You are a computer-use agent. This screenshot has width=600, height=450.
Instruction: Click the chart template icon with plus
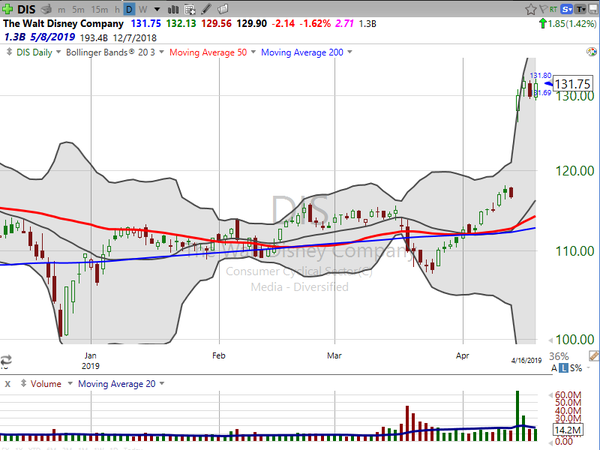189,9
